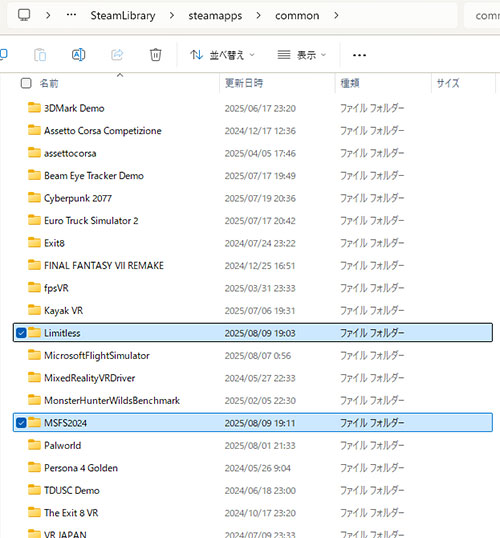Open the 表示 view dropdown
This screenshot has height=538, width=500.
tap(302, 55)
